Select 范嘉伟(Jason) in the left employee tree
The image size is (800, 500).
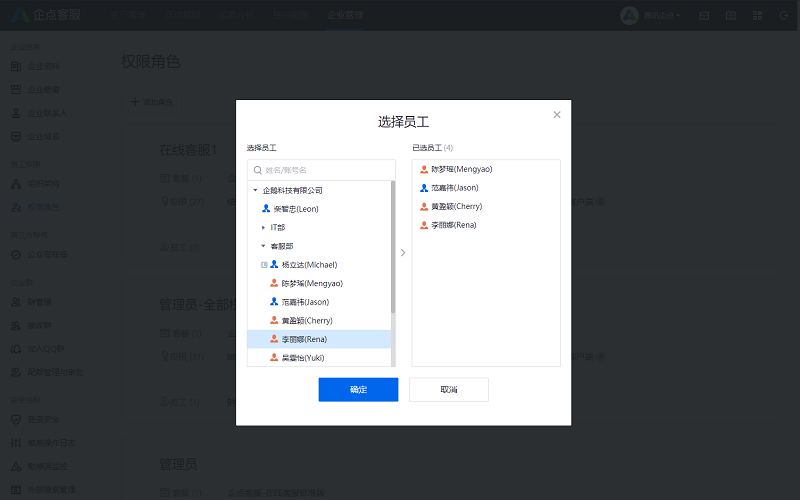click(305, 302)
